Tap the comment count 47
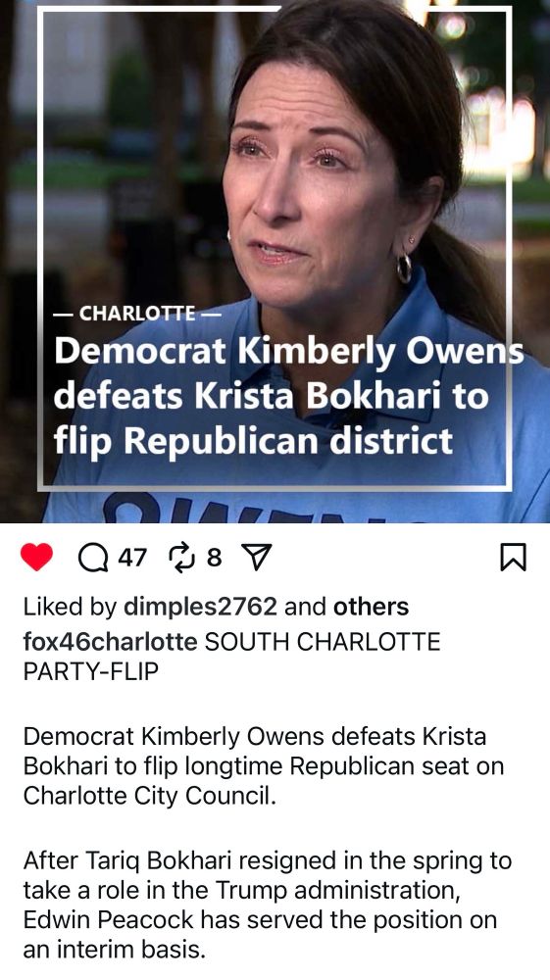This screenshot has width=550, height=980. pos(132,557)
